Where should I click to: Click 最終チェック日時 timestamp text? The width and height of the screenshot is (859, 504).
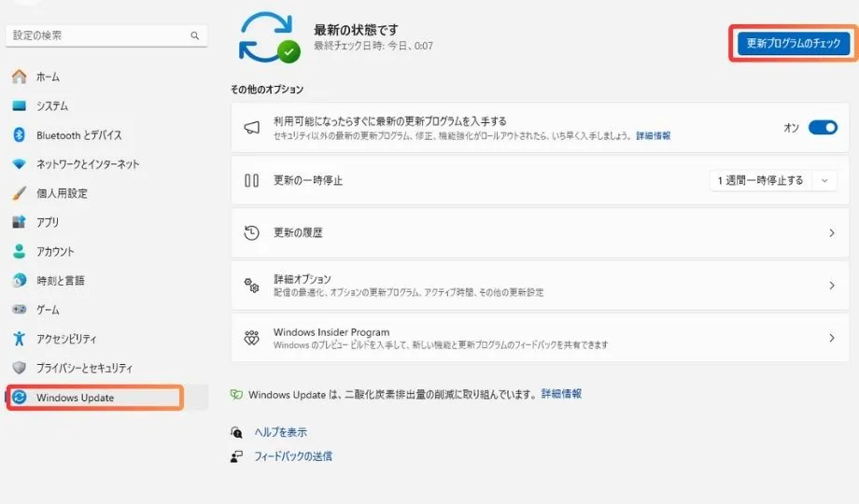pyautogui.click(x=373, y=46)
